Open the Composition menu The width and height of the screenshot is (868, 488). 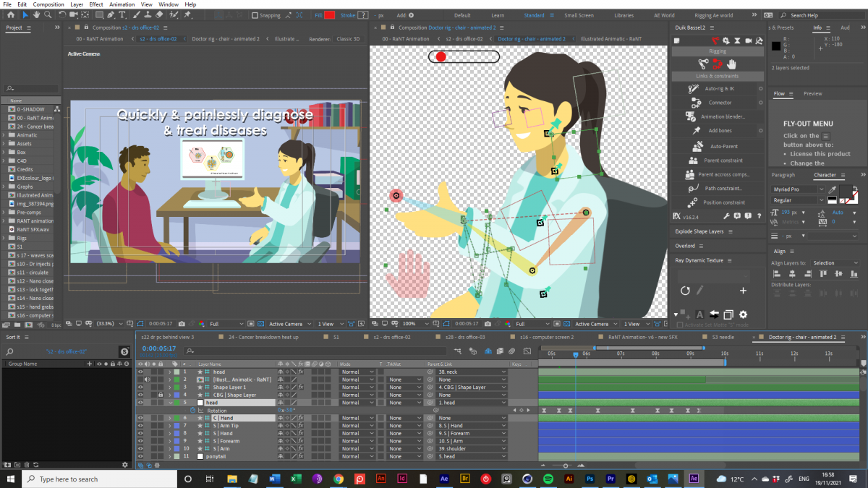click(48, 4)
